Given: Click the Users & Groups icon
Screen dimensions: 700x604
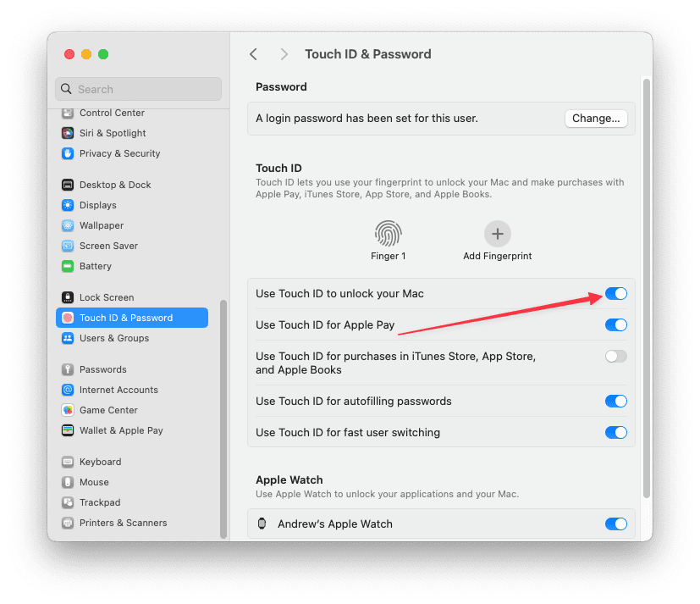Looking at the screenshot, I should tap(68, 338).
